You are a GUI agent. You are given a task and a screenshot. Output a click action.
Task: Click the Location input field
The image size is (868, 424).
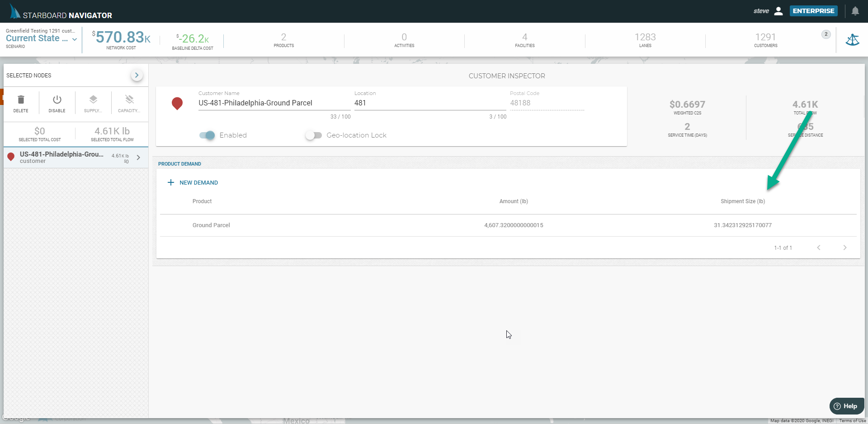[430, 103]
